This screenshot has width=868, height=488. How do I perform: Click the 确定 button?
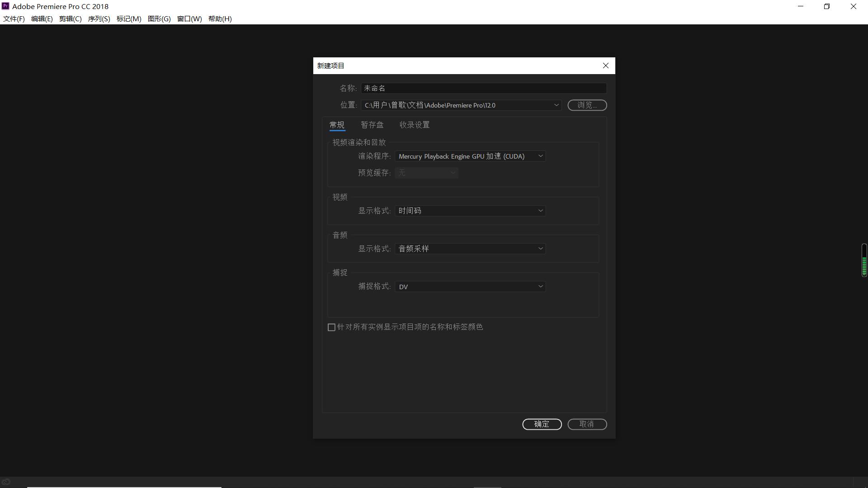542,424
